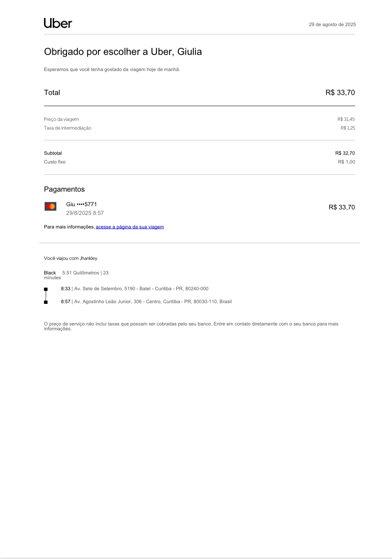Viewport: 392px width, 559px height.
Task: Click the receipt date '29 de agosto de 2025'
Action: [332, 25]
